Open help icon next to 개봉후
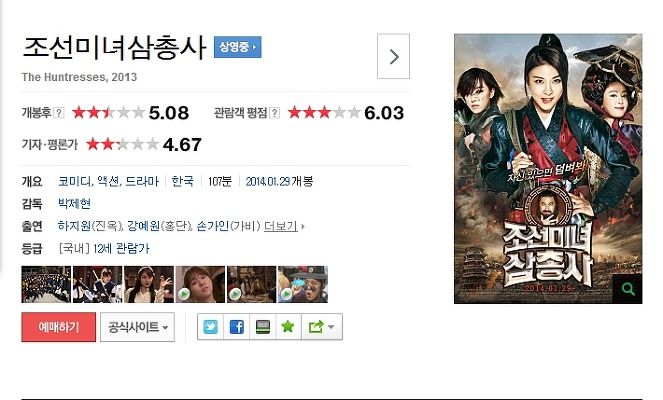This screenshot has height=400, width=663. tap(59, 113)
